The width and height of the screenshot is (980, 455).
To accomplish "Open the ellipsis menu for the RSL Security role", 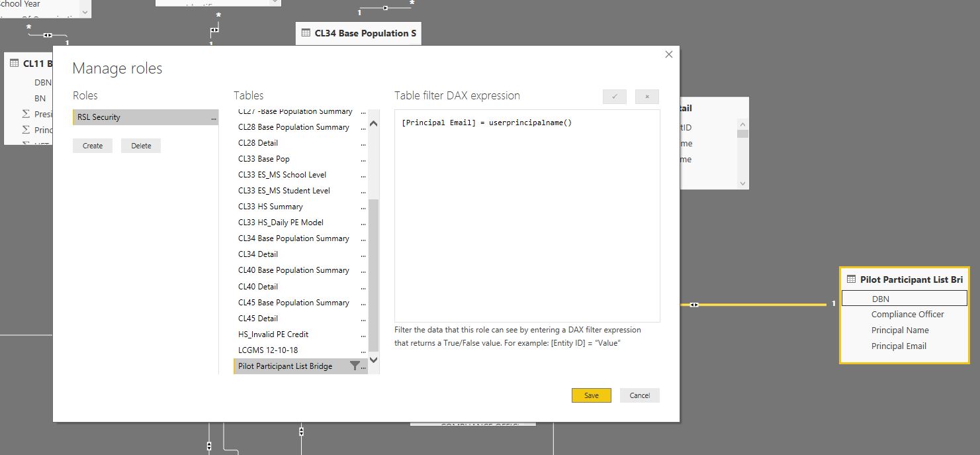I will click(x=213, y=118).
